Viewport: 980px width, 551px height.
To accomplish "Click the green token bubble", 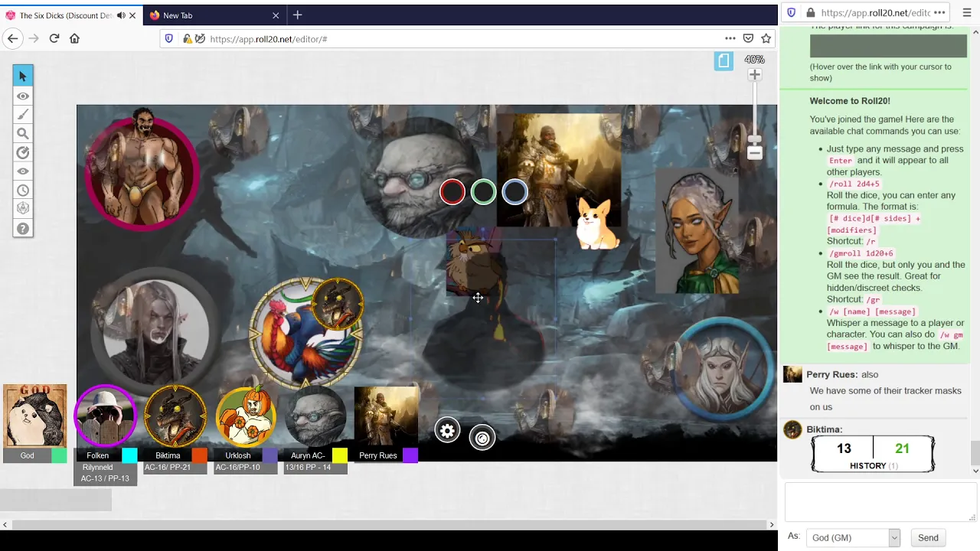I will tap(484, 192).
